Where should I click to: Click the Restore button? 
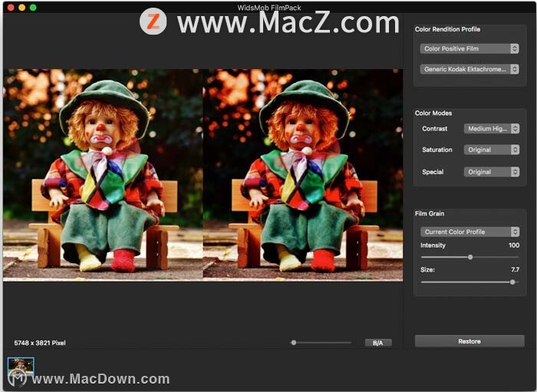(x=469, y=341)
